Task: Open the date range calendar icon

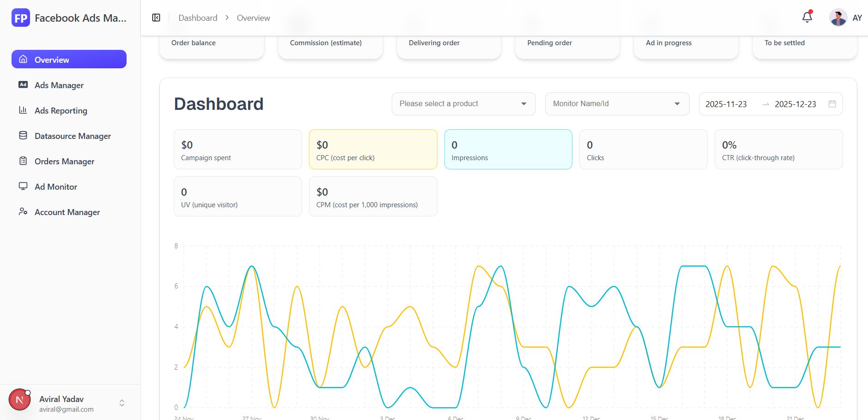Action: point(833,104)
